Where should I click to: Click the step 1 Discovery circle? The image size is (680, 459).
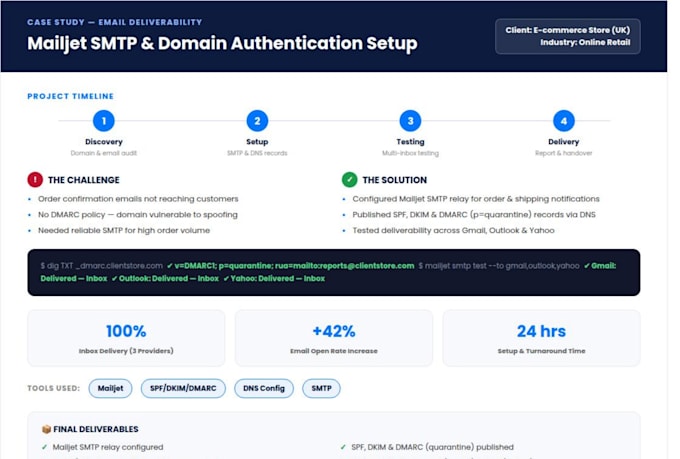tap(104, 121)
